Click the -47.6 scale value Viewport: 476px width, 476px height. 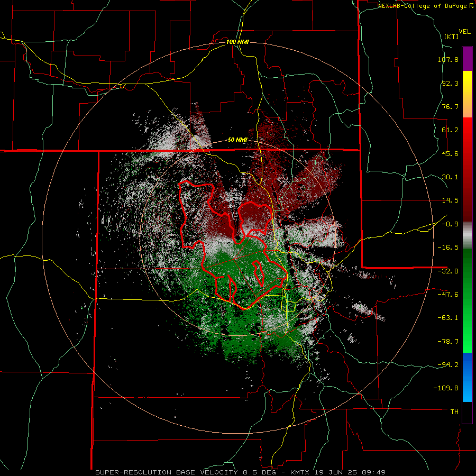tap(448, 295)
